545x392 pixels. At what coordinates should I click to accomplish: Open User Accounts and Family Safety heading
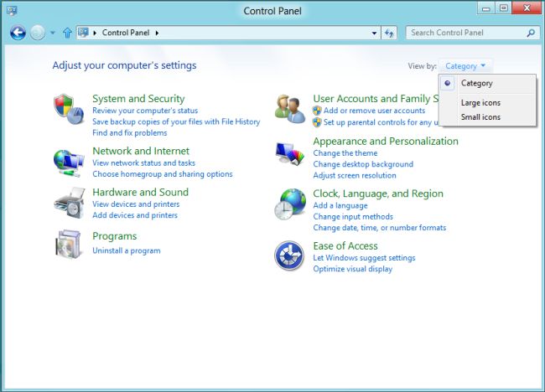click(x=376, y=99)
